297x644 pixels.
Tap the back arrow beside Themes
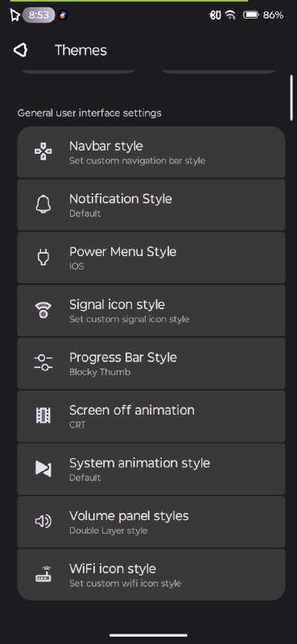(x=21, y=50)
